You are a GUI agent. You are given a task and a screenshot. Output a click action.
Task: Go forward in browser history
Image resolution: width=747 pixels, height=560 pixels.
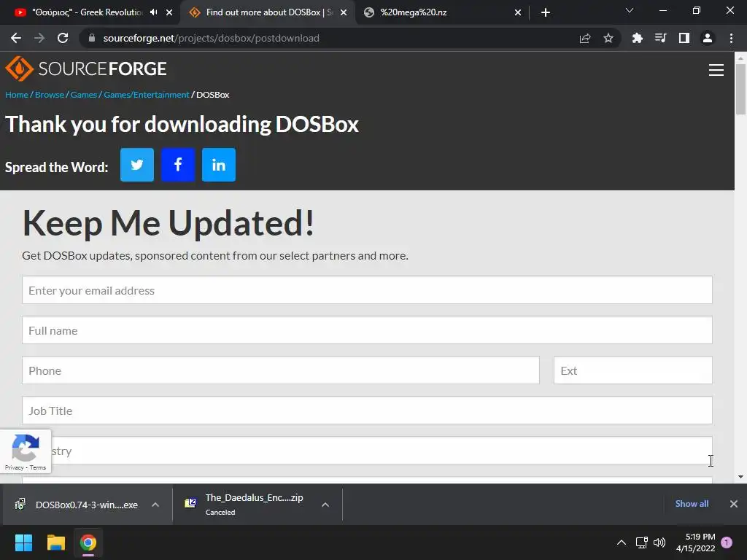click(x=39, y=38)
